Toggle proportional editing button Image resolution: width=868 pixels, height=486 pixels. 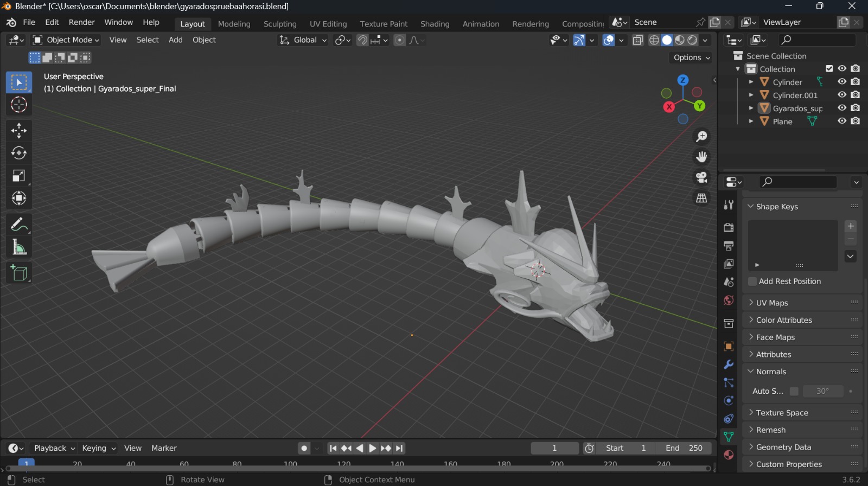pyautogui.click(x=399, y=40)
